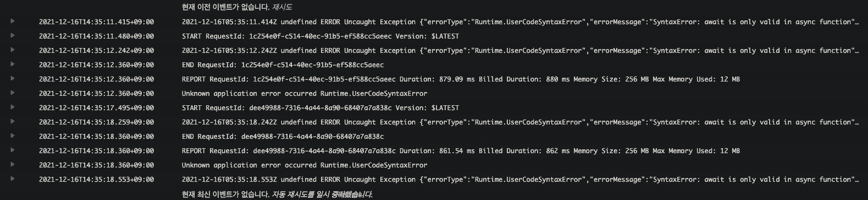This screenshot has height=200, width=868.
Task: Expand the REPORT row with Duration 879.09 ms
Action: pyautogui.click(x=12, y=79)
